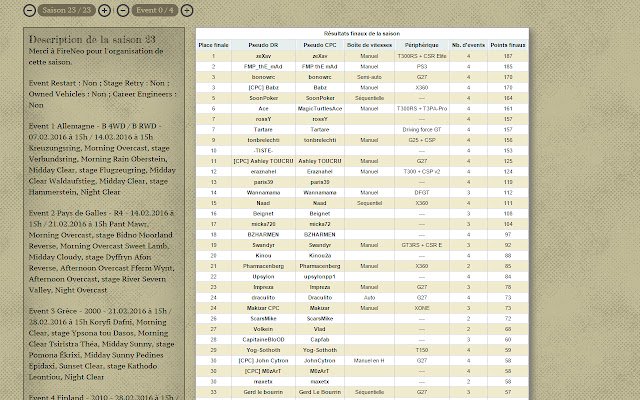Click MagicTurtlesAce CPC pseudo
Screen dimensions: 640x400
(320, 109)
